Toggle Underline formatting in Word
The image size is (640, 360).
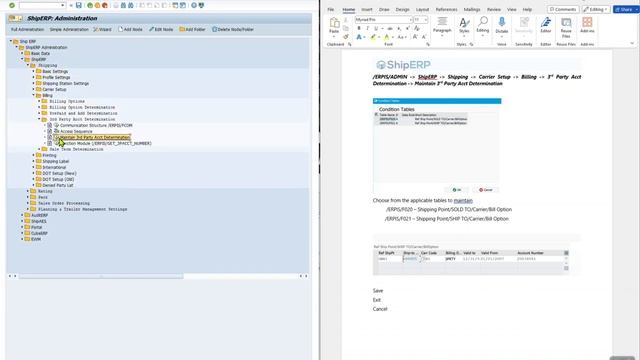376,28
